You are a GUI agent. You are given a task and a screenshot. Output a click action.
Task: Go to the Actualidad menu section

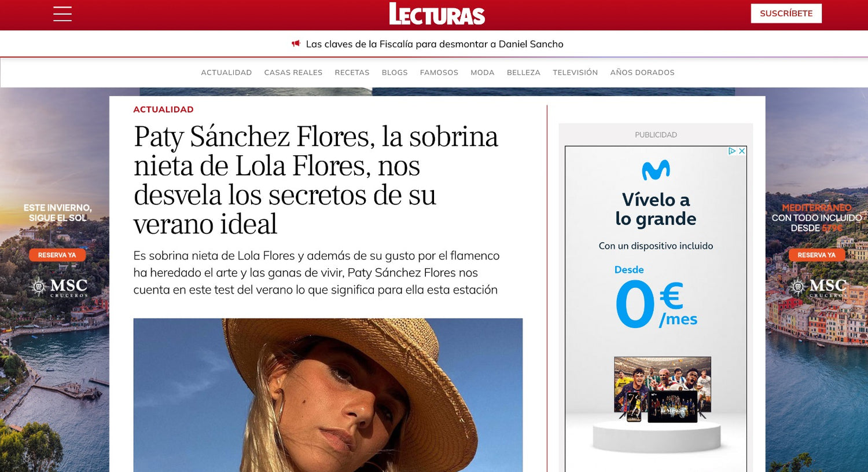[226, 72]
